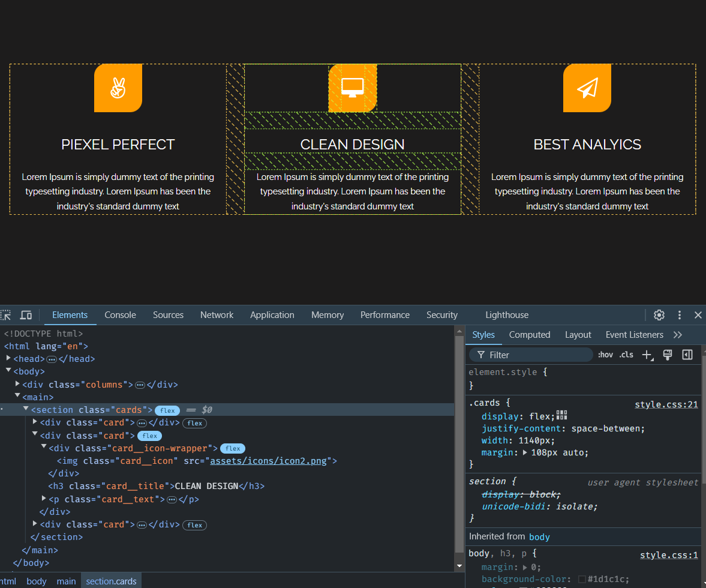Switch to the Computed styles tab
The width and height of the screenshot is (706, 588).
point(530,335)
